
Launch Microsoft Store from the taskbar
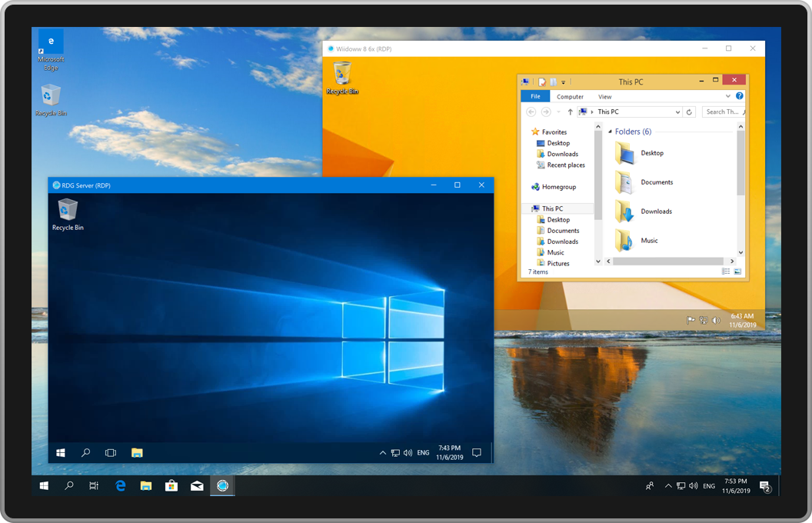pos(171,485)
